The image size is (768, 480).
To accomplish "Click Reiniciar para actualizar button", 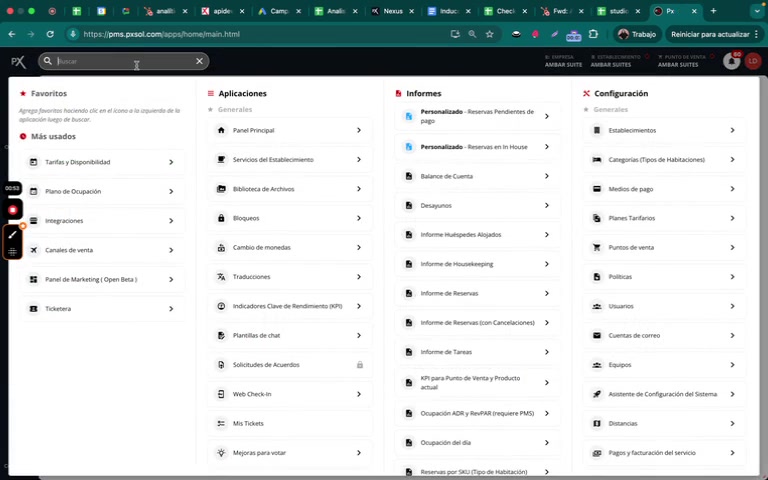I will (x=714, y=34).
